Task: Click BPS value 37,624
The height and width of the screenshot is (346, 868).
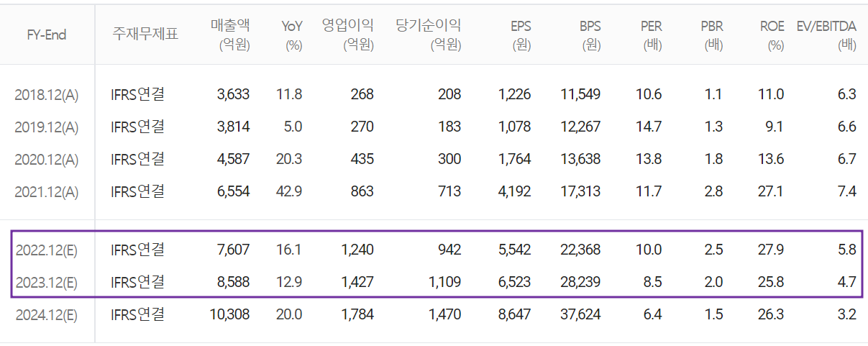Action: point(581,315)
